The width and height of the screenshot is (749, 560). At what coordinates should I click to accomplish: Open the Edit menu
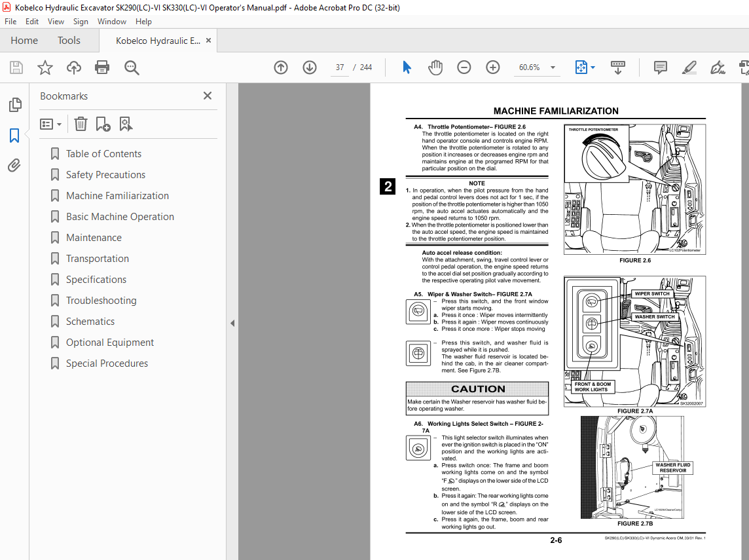click(32, 22)
